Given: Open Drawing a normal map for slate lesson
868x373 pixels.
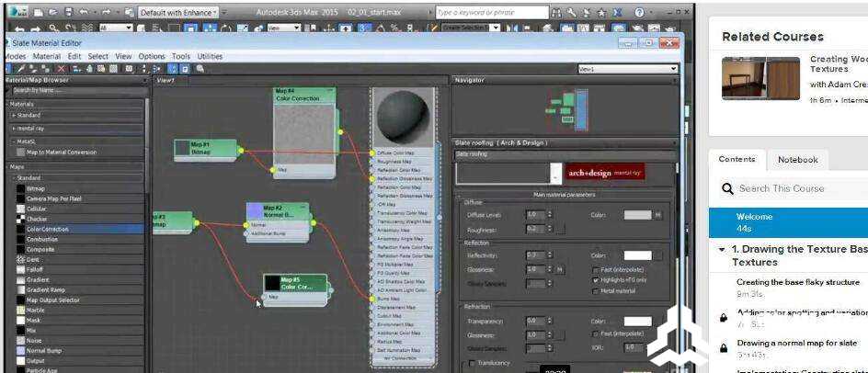Looking at the screenshot, I should (797, 343).
